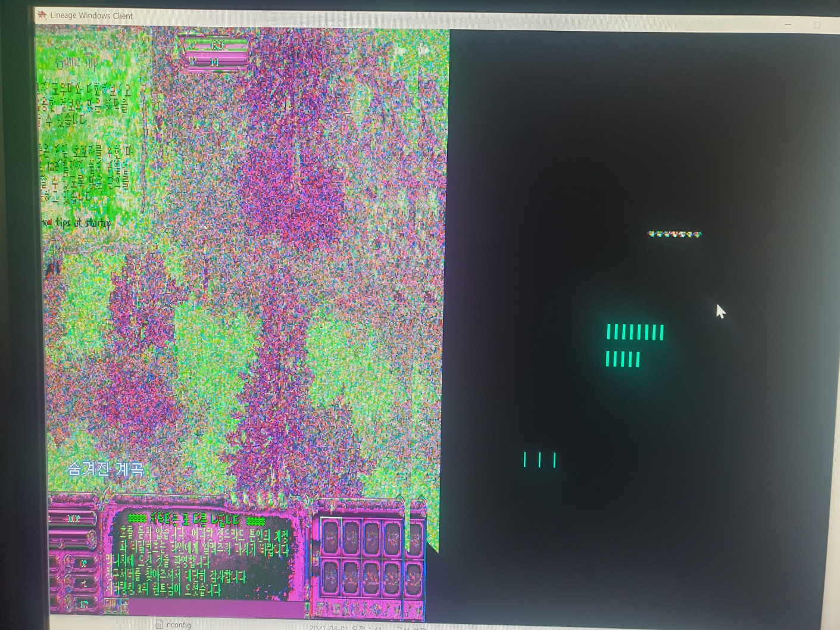Select the highlighted top-left quick slot
Screen dimensions: 840x630
(x=331, y=538)
